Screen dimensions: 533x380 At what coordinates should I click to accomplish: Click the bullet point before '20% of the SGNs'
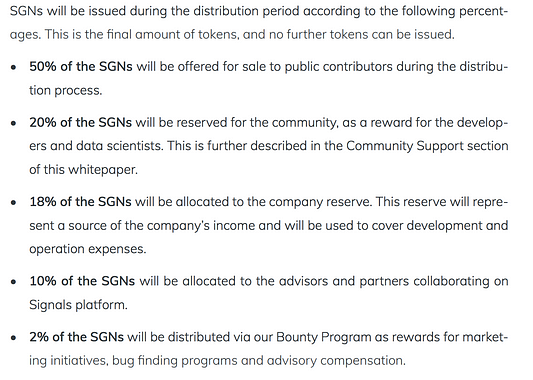point(14,123)
